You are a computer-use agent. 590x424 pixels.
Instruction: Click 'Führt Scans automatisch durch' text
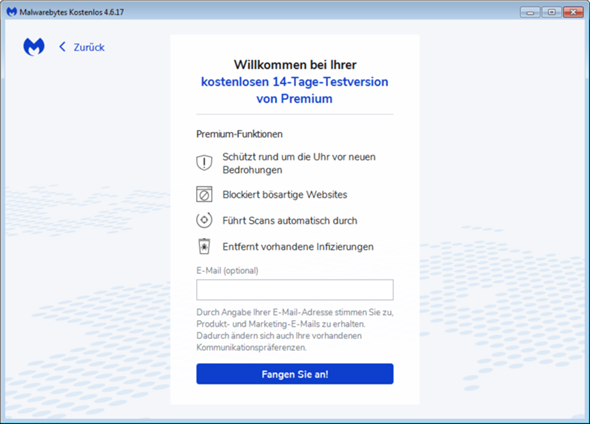click(x=290, y=220)
